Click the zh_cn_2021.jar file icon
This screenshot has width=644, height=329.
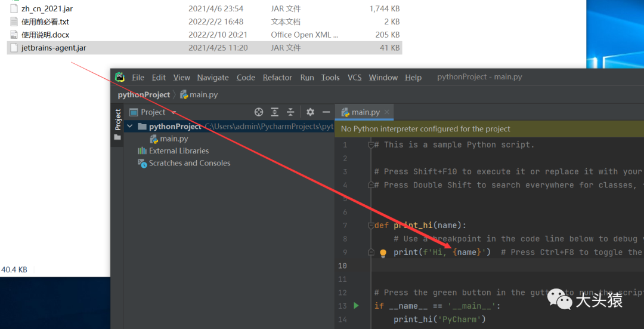[x=14, y=8]
